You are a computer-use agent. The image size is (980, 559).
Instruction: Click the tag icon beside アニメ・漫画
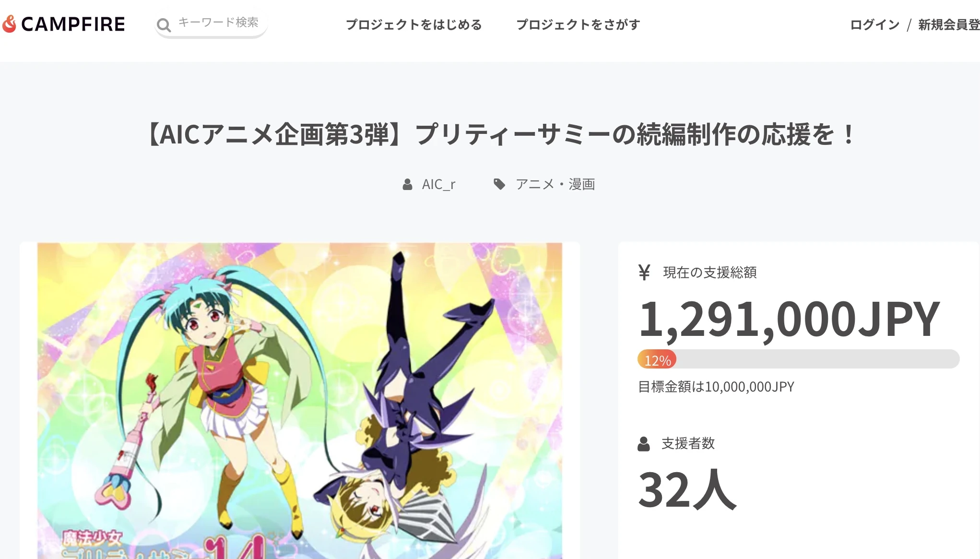[499, 184]
